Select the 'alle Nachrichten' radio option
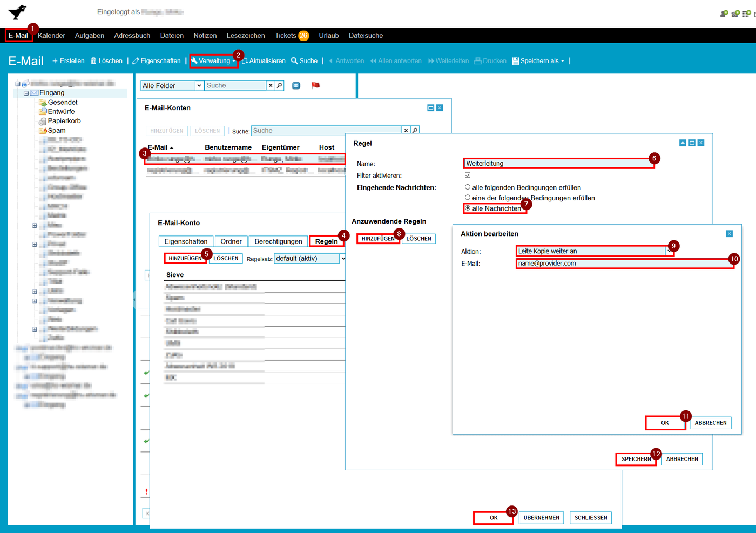 [468, 208]
